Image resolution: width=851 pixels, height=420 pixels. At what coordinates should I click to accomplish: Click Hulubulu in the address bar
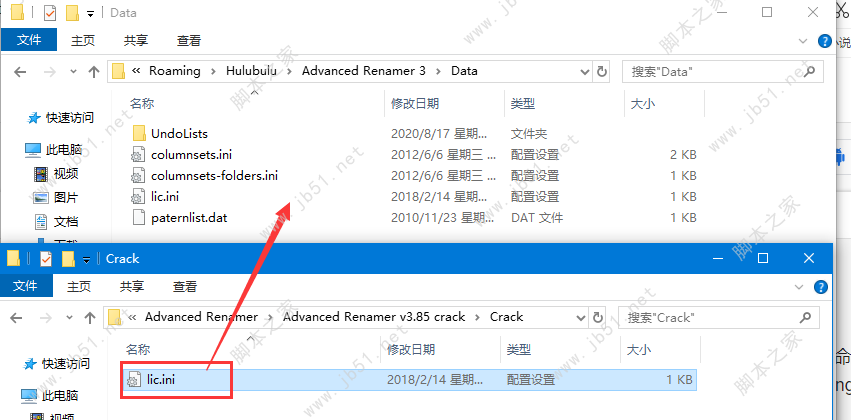point(251,71)
